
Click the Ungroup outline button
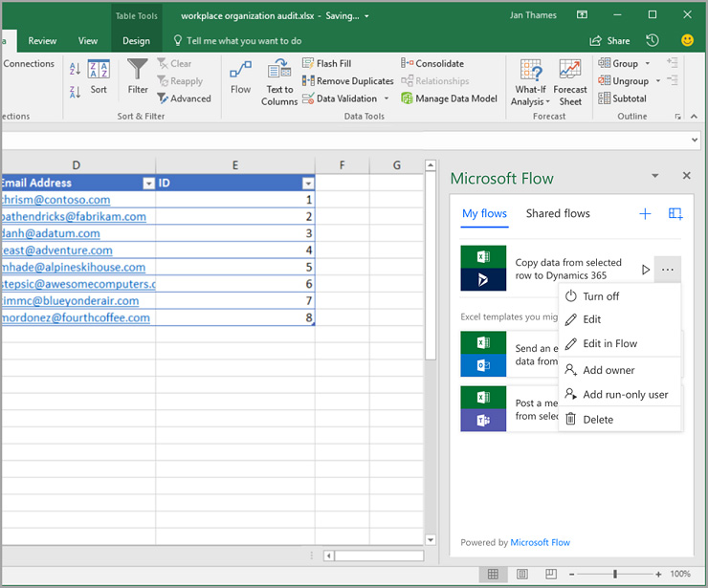[x=623, y=80]
